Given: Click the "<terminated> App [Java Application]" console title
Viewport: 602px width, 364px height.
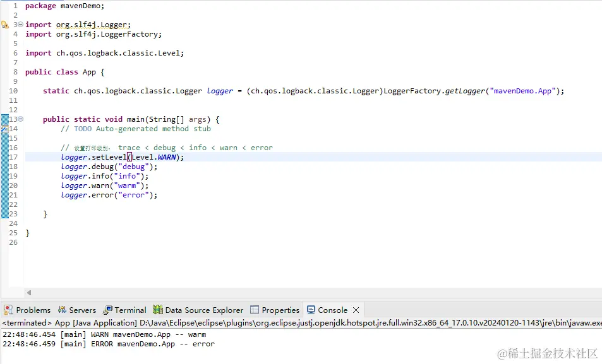Looking at the screenshot, I should pyautogui.click(x=69, y=323).
